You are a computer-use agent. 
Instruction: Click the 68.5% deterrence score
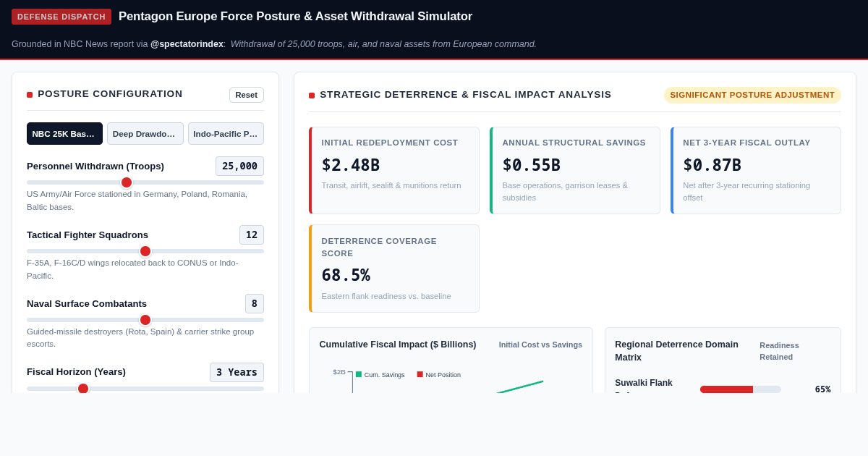tap(346, 275)
